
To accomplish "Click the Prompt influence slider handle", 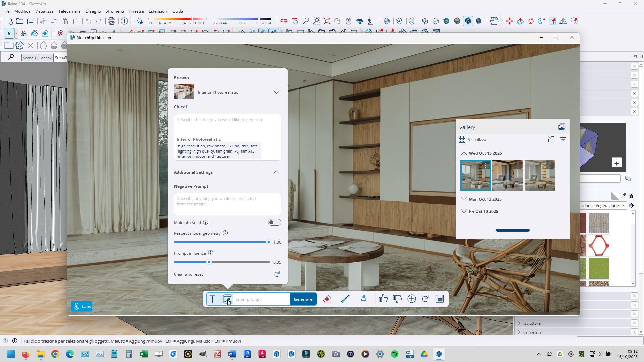I will pos(209,262).
